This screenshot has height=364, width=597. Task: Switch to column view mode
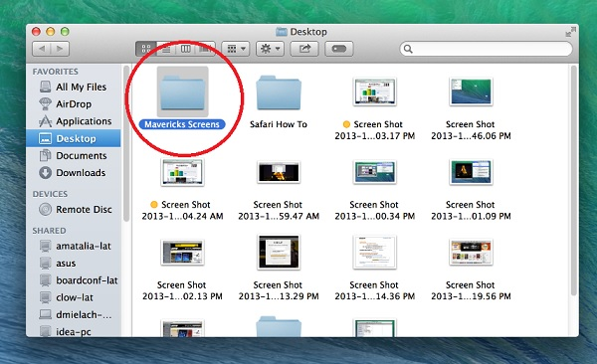coord(185,49)
